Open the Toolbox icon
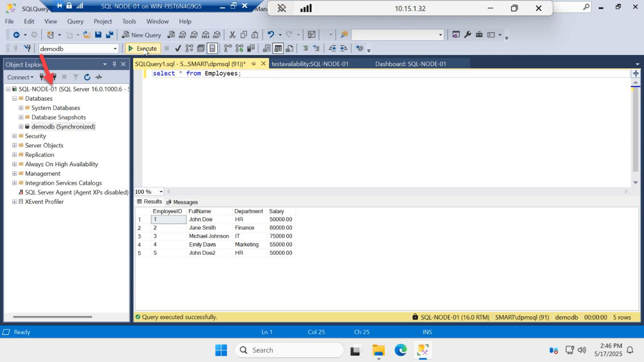 pyautogui.click(x=479, y=34)
